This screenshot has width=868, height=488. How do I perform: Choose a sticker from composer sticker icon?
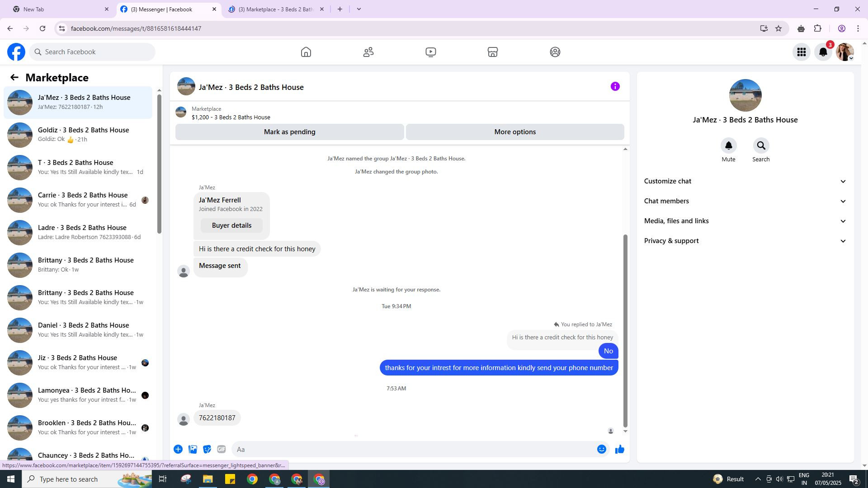[x=207, y=449]
